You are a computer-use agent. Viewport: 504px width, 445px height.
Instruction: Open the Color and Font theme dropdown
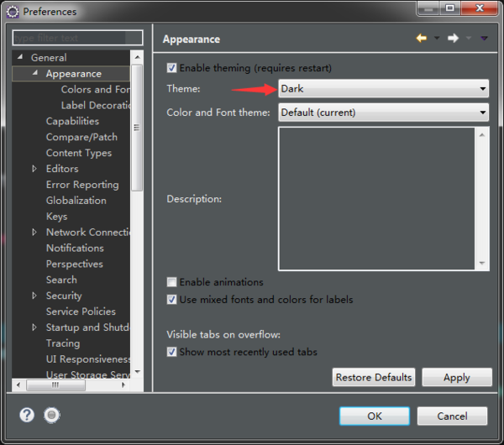point(383,113)
